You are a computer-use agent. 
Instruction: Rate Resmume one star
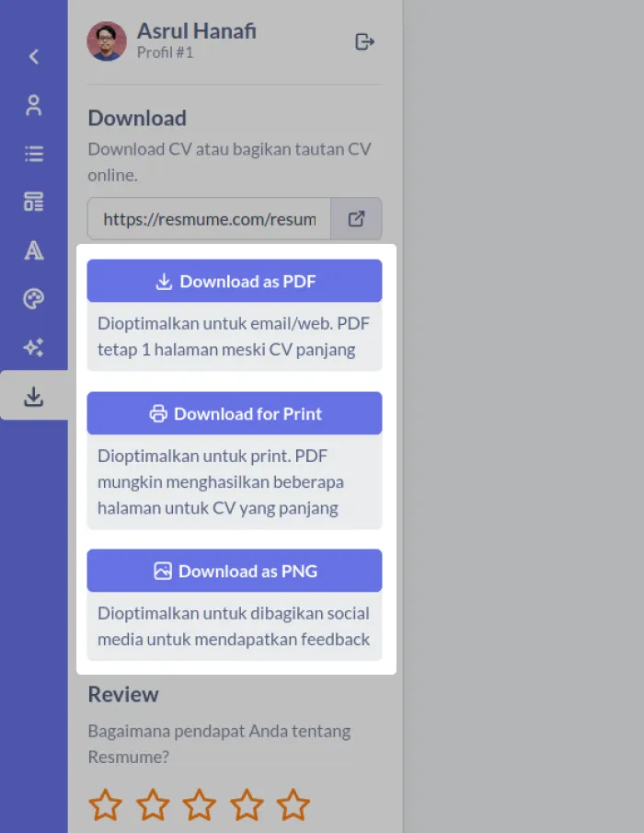coord(105,804)
